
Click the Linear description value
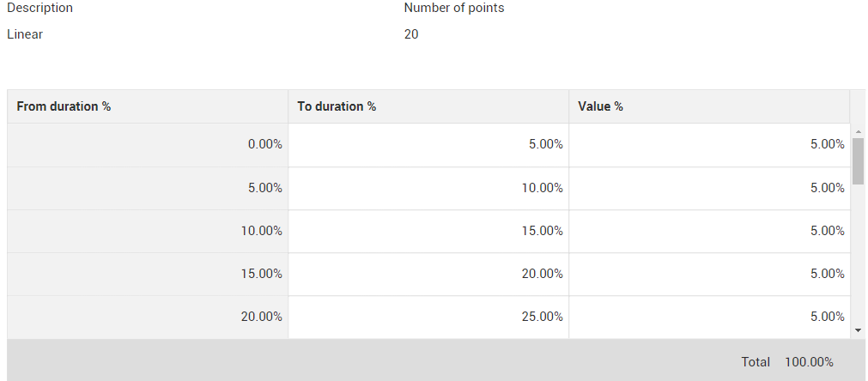coord(25,35)
